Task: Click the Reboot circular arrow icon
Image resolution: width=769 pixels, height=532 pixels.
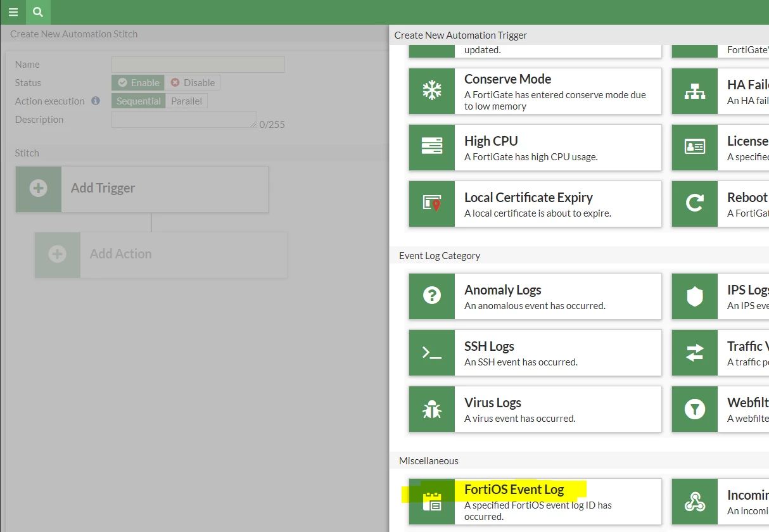Action: (x=695, y=204)
